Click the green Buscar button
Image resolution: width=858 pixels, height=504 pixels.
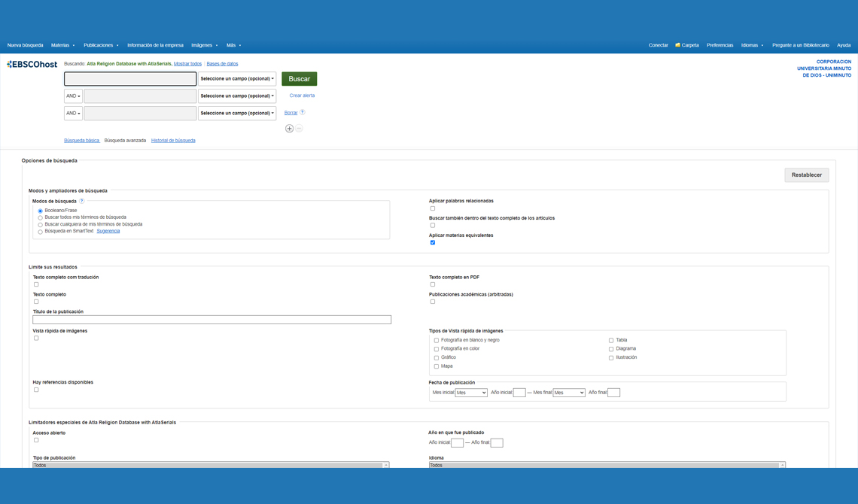pyautogui.click(x=300, y=79)
